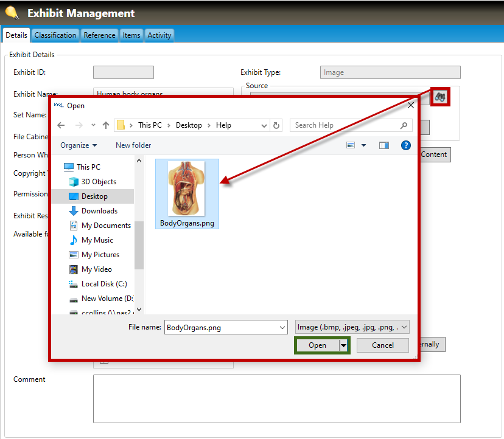Open the Organize dropdown menu
The width and height of the screenshot is (504, 439).
(79, 145)
